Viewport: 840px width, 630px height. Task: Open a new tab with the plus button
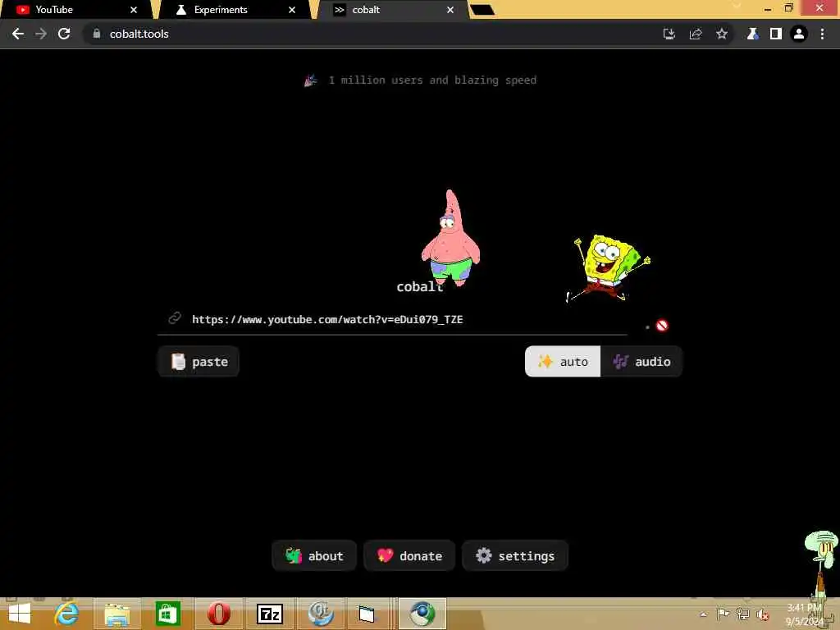482,10
